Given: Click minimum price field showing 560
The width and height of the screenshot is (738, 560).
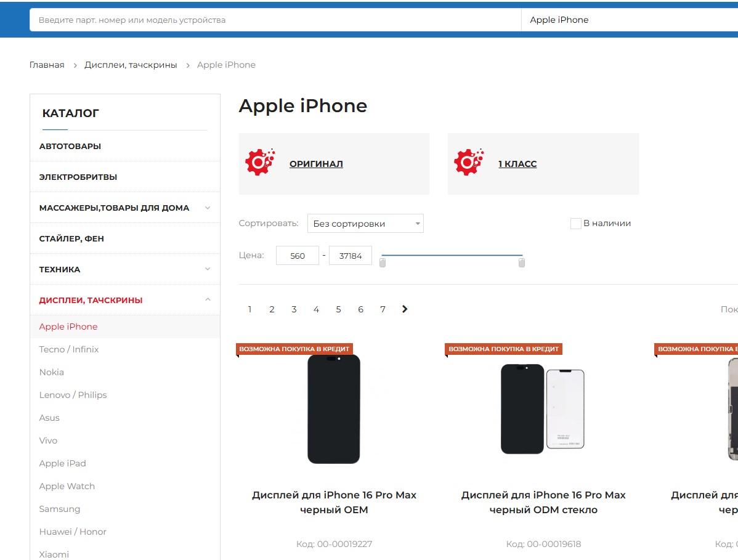Looking at the screenshot, I should click(x=298, y=256).
